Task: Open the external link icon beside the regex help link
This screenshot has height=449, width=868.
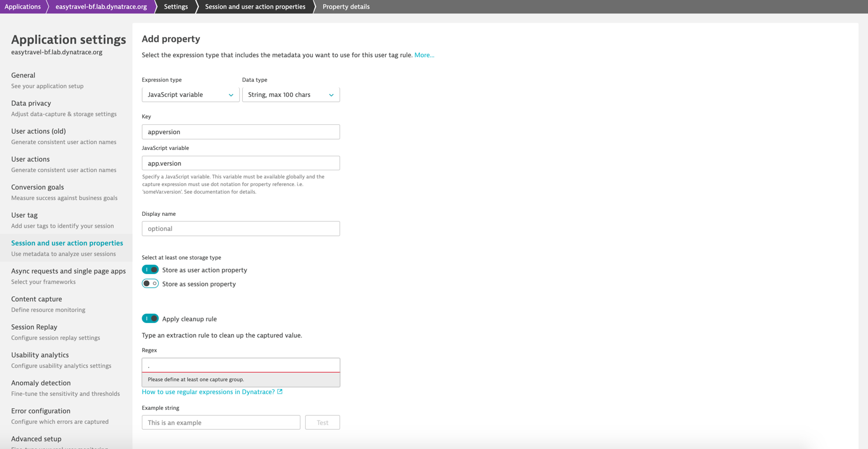Action: coord(280,392)
